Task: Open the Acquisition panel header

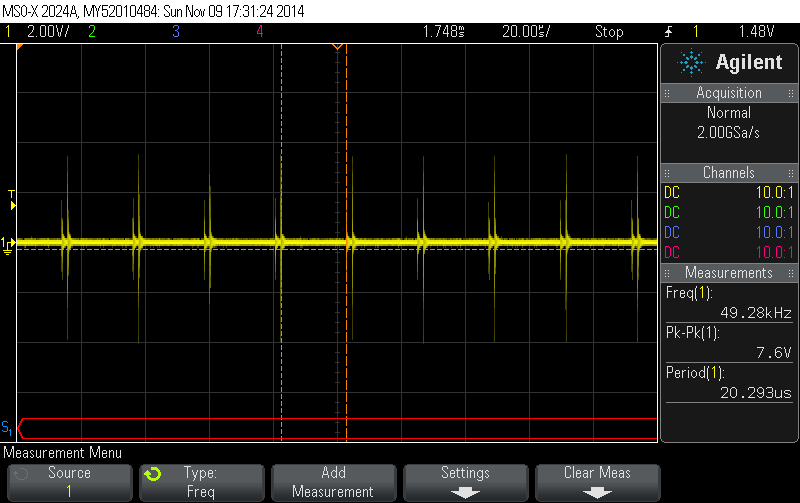Action: (x=729, y=93)
